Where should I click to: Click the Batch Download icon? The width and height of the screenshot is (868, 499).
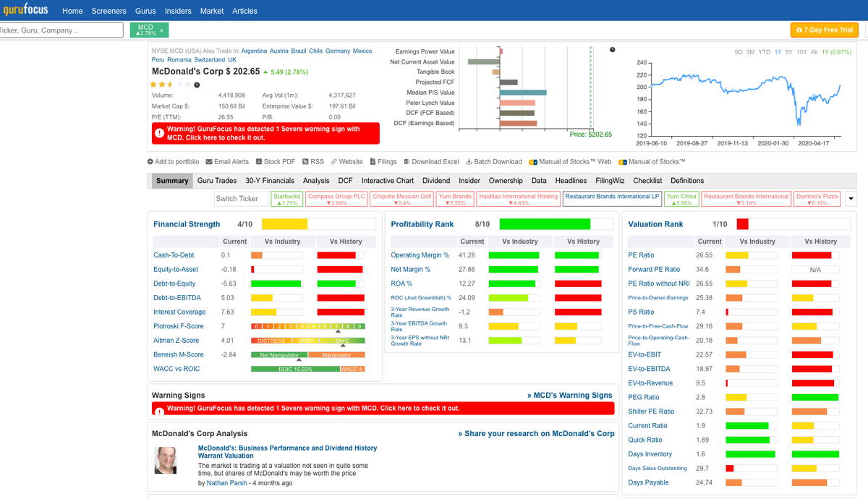click(x=469, y=162)
